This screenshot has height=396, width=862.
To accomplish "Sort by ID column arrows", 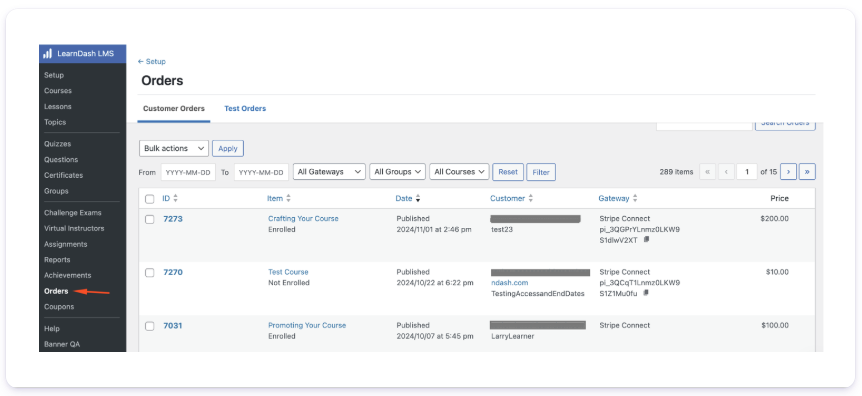I will coord(175,199).
